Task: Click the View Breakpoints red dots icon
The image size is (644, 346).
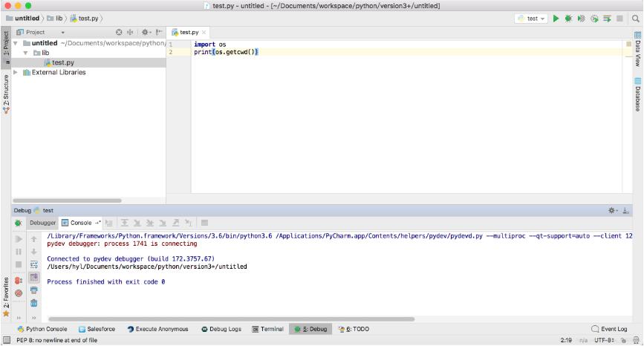Action: tap(19, 281)
